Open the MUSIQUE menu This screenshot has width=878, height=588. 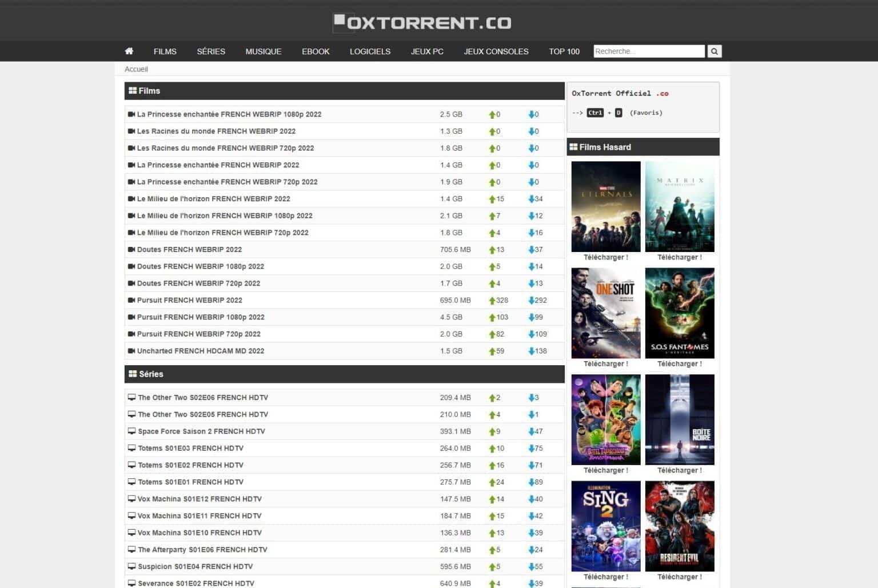(x=264, y=51)
